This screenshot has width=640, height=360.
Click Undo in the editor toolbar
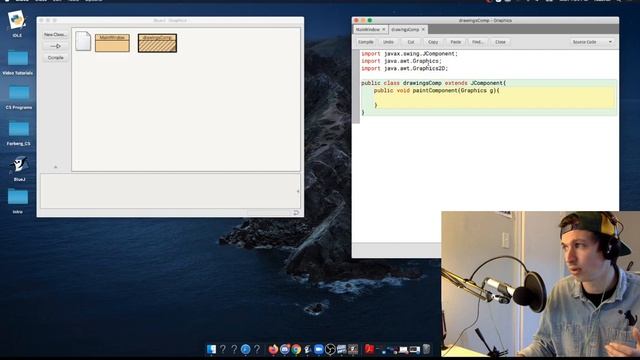click(388, 42)
